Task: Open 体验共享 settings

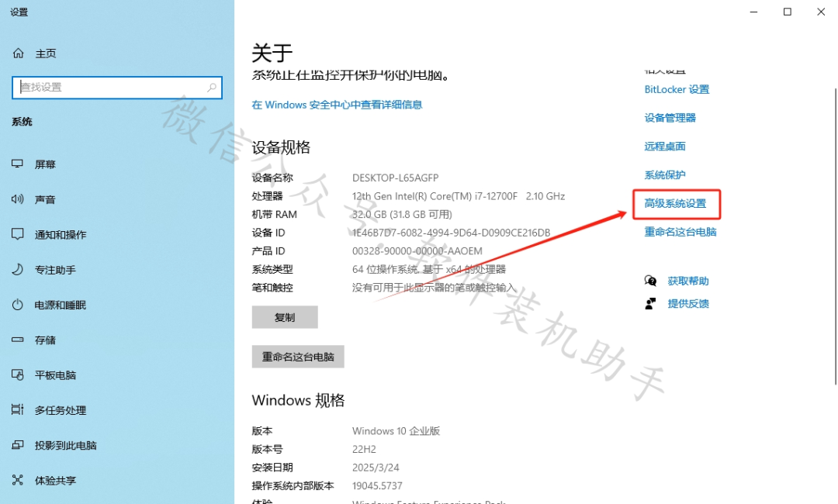Action: coord(55,481)
